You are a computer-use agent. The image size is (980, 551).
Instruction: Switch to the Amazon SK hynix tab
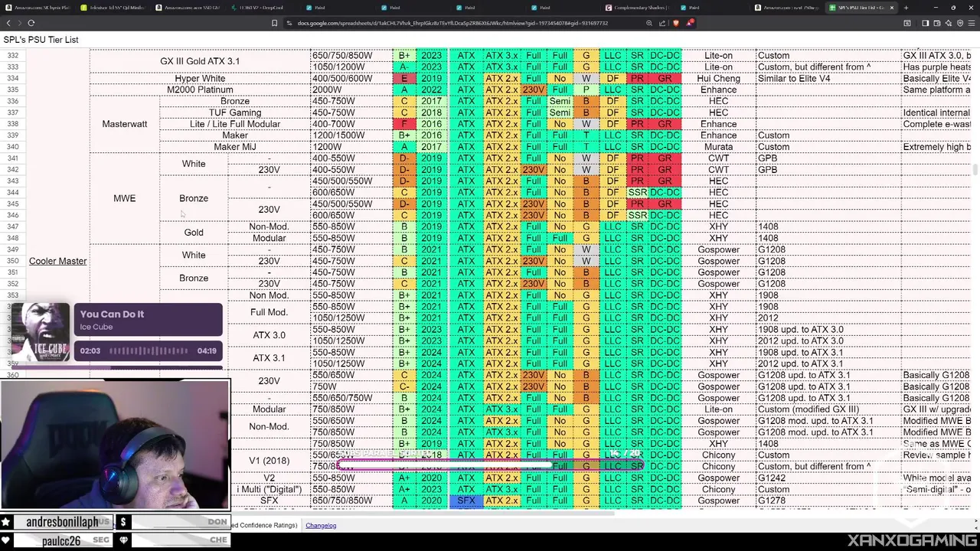[x=38, y=8]
